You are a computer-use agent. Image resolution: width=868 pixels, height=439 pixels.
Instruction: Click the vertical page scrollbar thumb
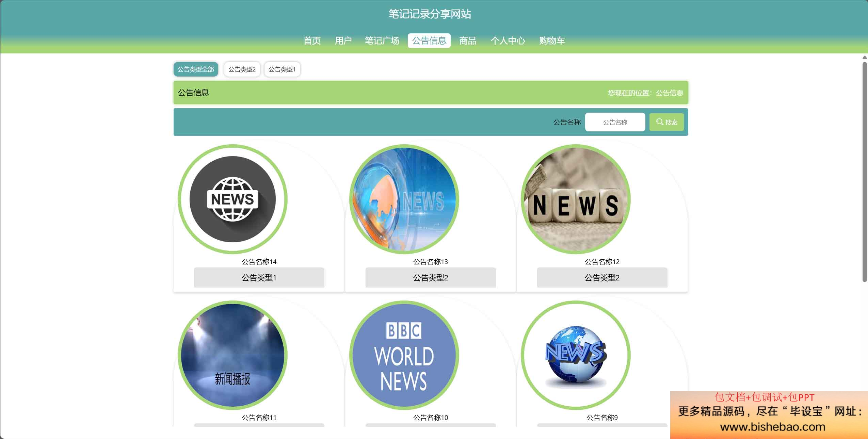[x=865, y=172]
